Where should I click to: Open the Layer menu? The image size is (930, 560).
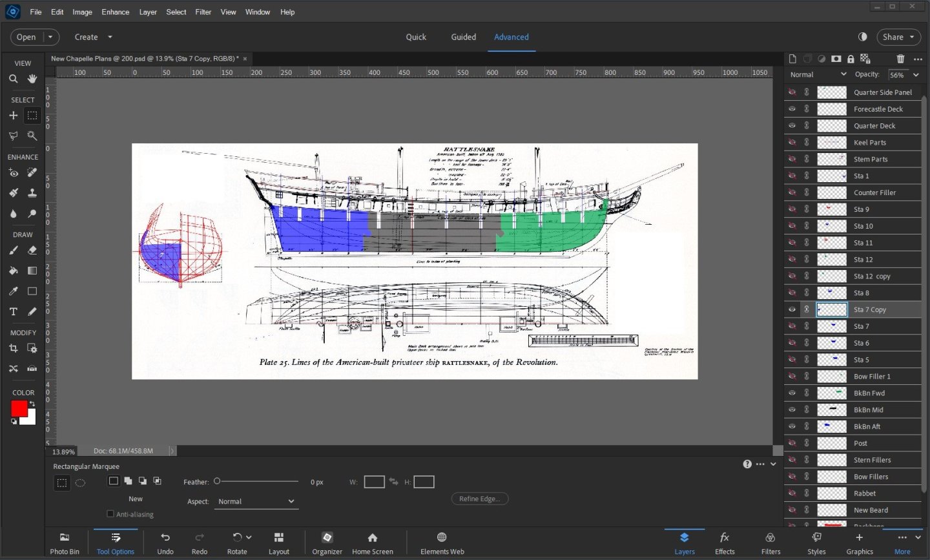pos(148,12)
